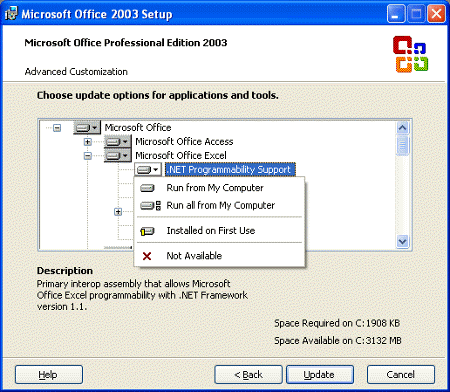The image size is (450, 392).
Task: Click the Installed on First Use drive icon
Action: 147,231
